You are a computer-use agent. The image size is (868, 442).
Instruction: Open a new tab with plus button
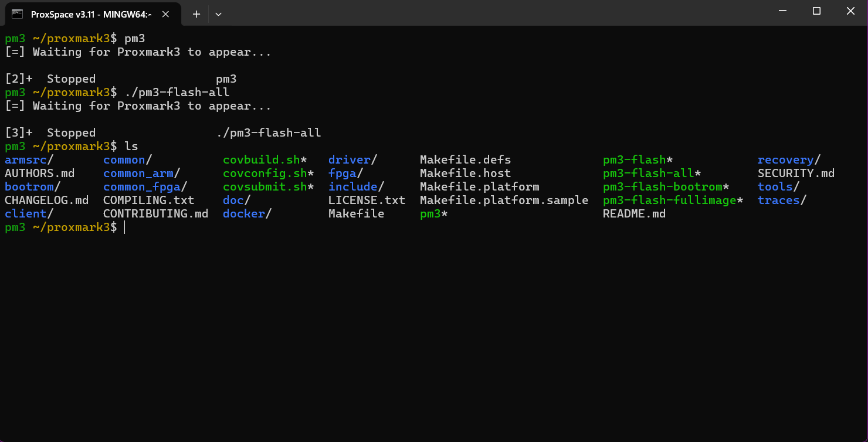(196, 14)
